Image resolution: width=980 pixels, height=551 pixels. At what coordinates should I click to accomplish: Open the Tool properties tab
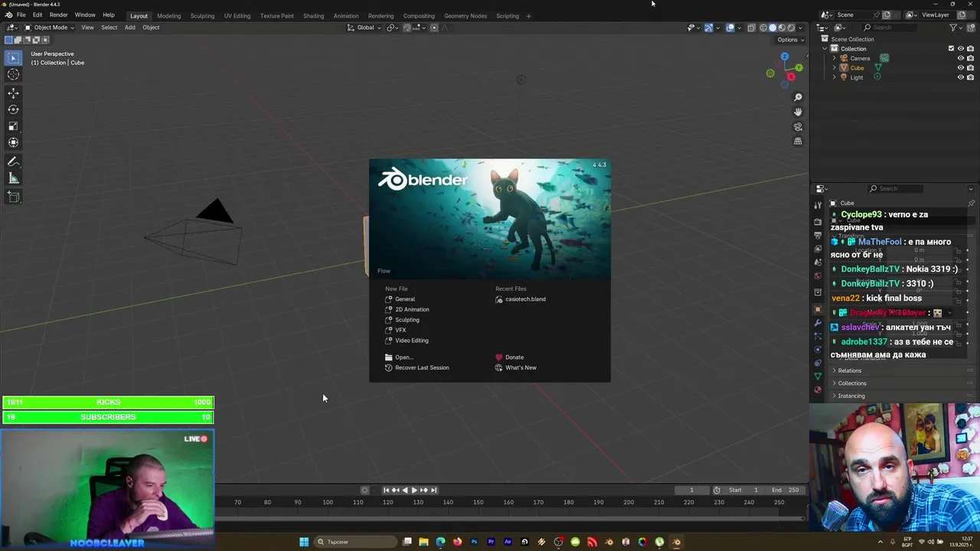coord(818,205)
